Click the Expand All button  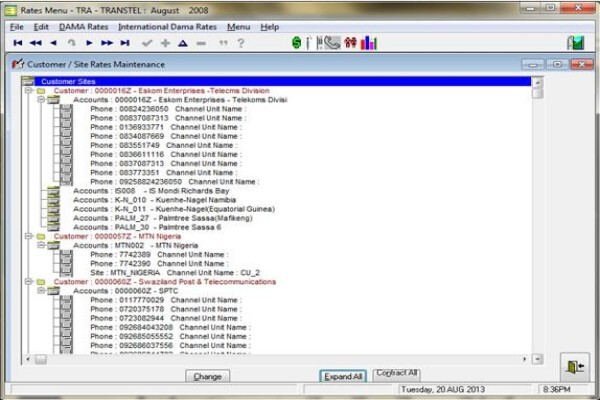point(343,376)
